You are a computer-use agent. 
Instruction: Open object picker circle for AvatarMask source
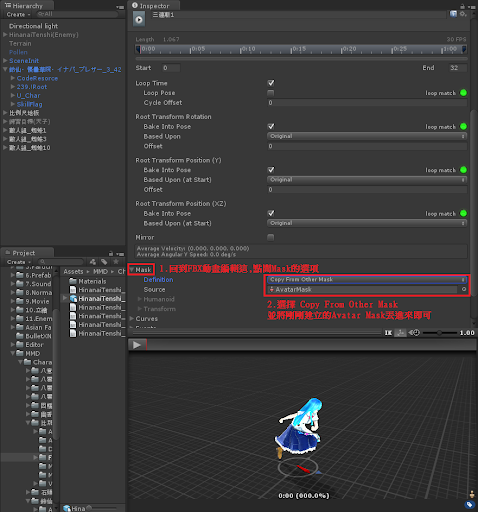(x=464, y=289)
